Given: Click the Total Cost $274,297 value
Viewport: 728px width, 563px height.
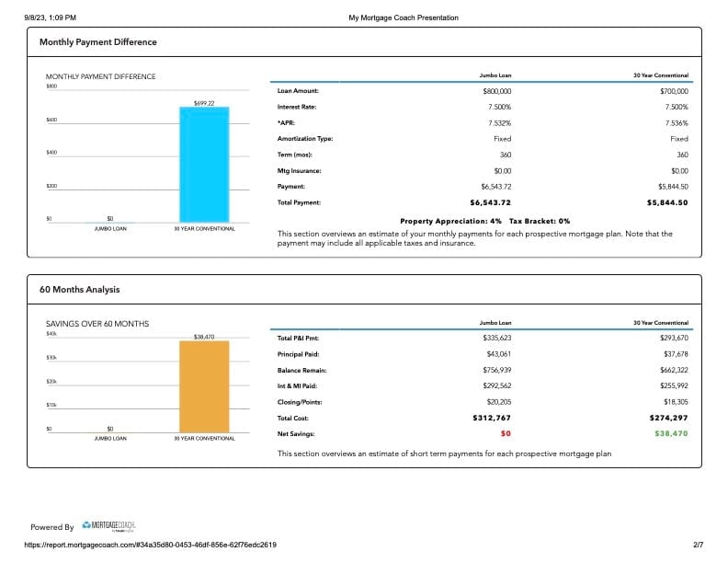Looking at the screenshot, I should pos(668,418).
